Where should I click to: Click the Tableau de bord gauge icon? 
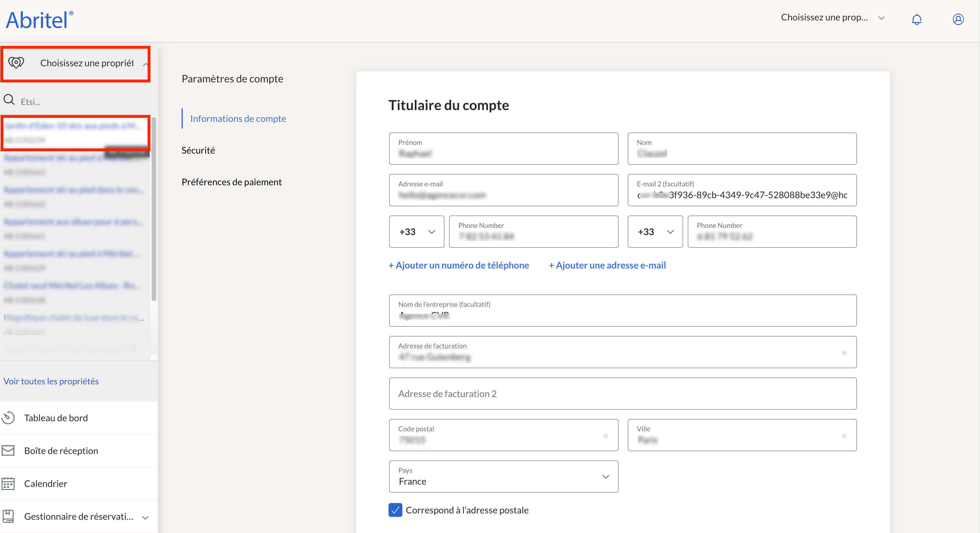point(8,417)
